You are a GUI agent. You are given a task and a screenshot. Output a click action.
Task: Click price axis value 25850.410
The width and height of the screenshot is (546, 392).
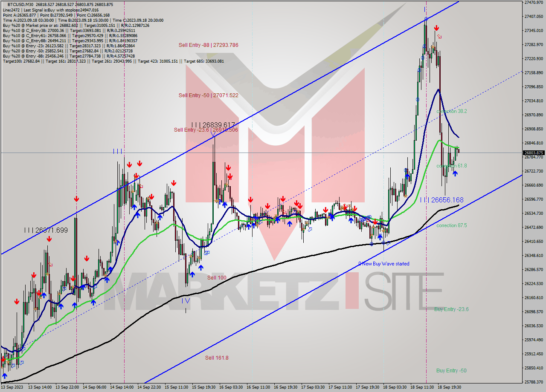pyautogui.click(x=533, y=368)
